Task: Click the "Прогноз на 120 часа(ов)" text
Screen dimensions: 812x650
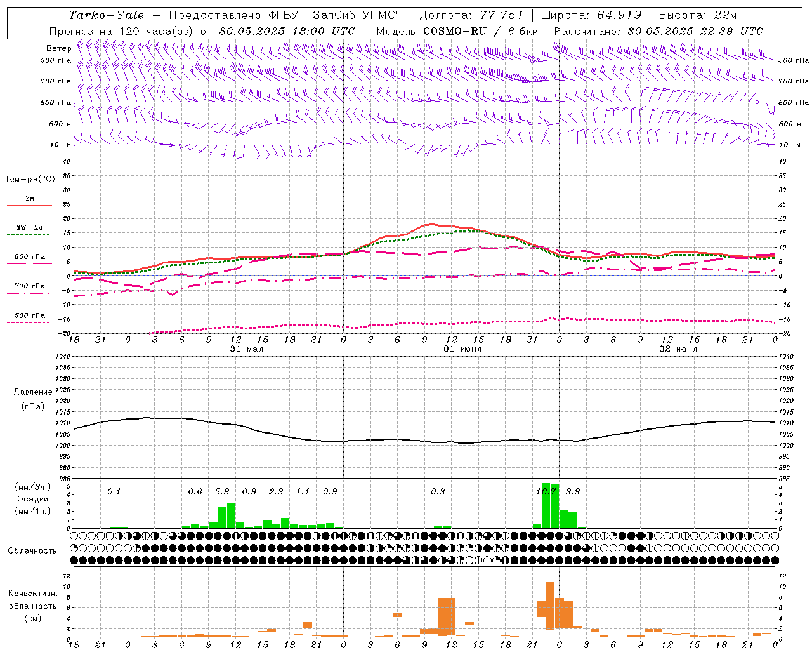Action: 122,31
